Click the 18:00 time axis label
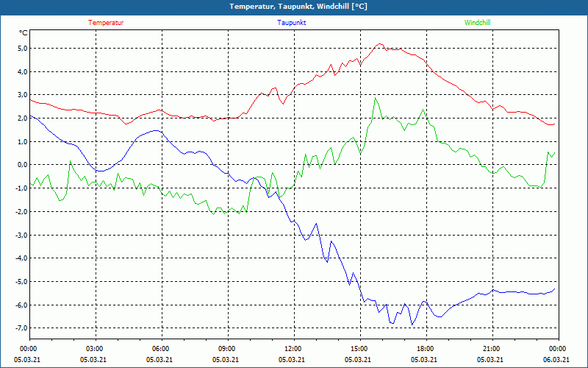The image size is (588, 368). 424,349
